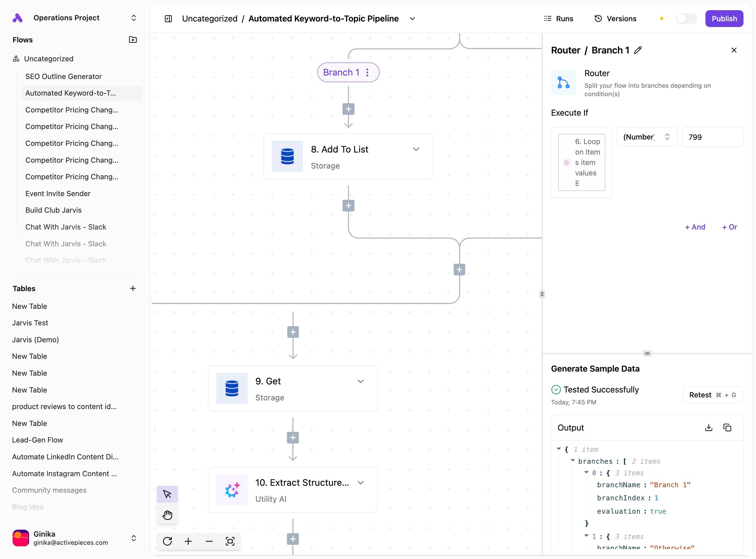756x559 pixels.
Task: Click the Publish button
Action: 724,19
